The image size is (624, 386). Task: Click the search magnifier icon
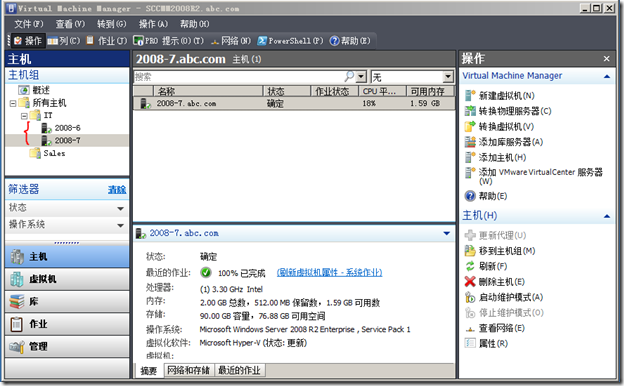pyautogui.click(x=349, y=76)
